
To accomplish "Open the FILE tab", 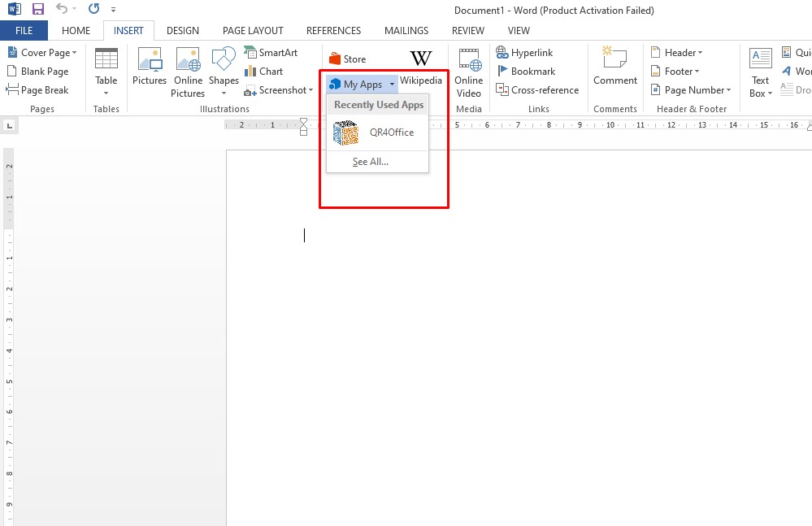I will [x=24, y=31].
